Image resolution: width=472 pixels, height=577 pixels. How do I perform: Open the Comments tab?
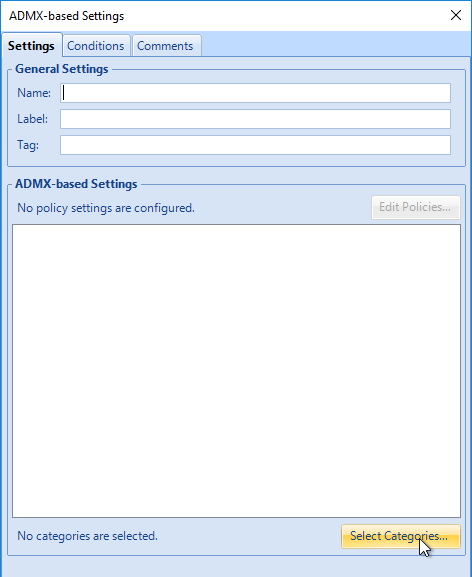(x=166, y=46)
